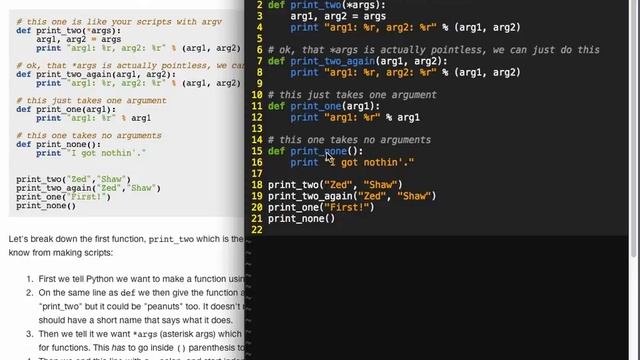Viewport: 640px width, 360px height.
Task: Click def print_two(*args): in the web page code
Action: (69, 31)
